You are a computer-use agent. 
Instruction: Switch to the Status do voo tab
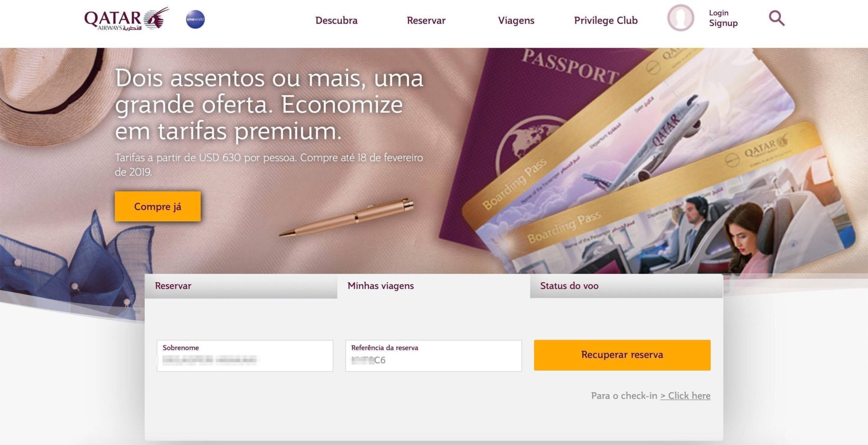pyautogui.click(x=627, y=286)
